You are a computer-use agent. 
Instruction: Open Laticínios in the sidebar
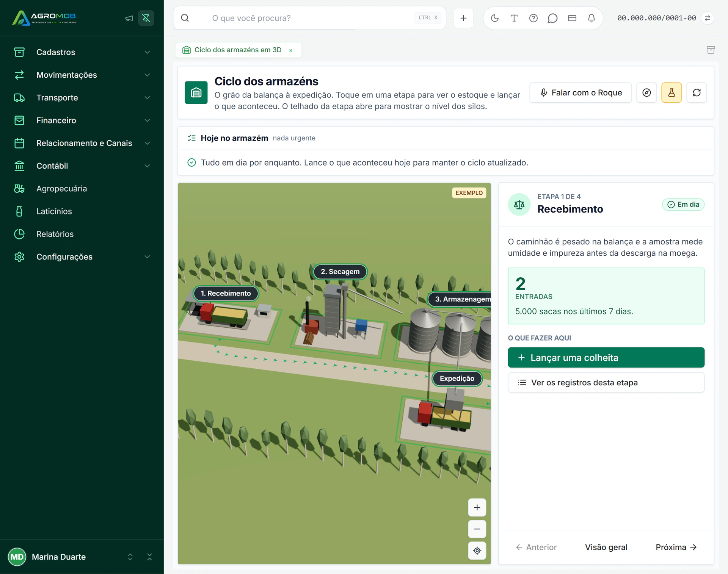[82, 211]
